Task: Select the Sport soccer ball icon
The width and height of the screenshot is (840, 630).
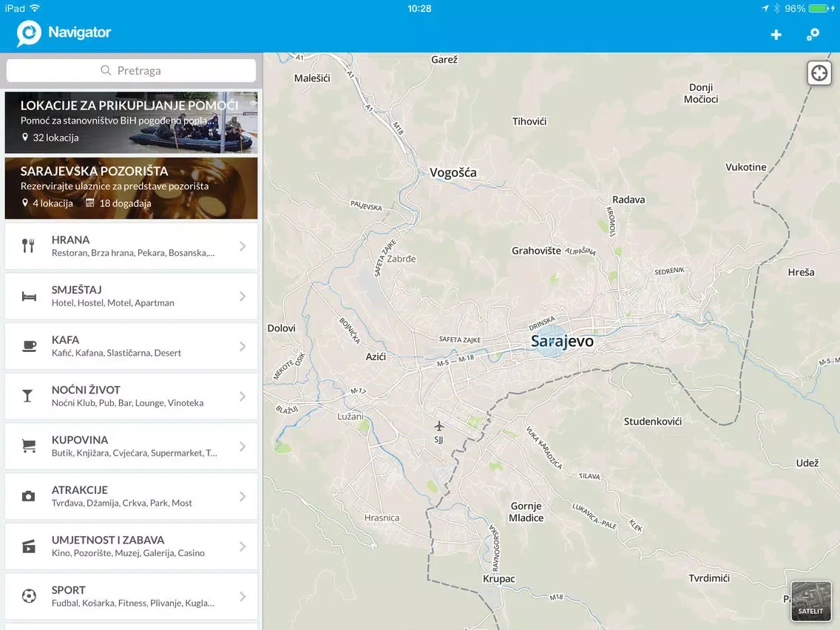Action: [x=29, y=596]
